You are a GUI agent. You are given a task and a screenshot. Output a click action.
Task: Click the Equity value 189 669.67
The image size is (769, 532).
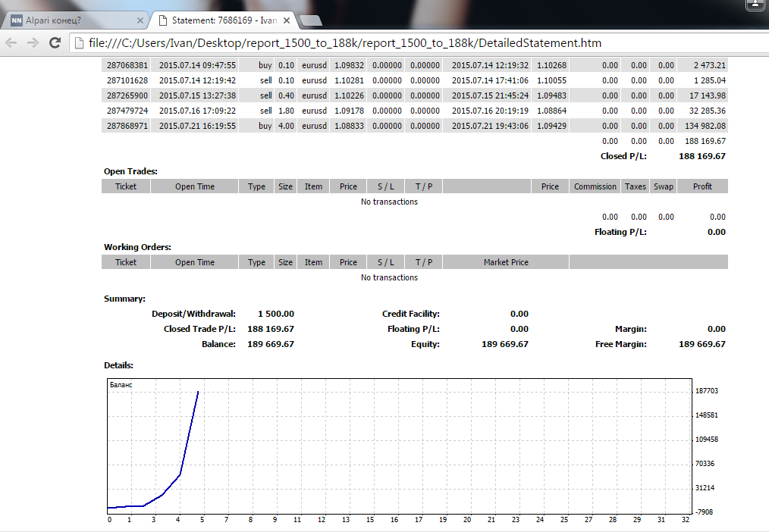click(x=505, y=344)
